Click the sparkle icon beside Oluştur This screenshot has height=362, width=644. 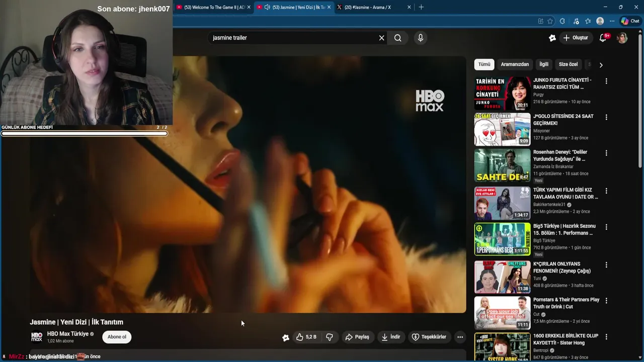click(x=552, y=38)
